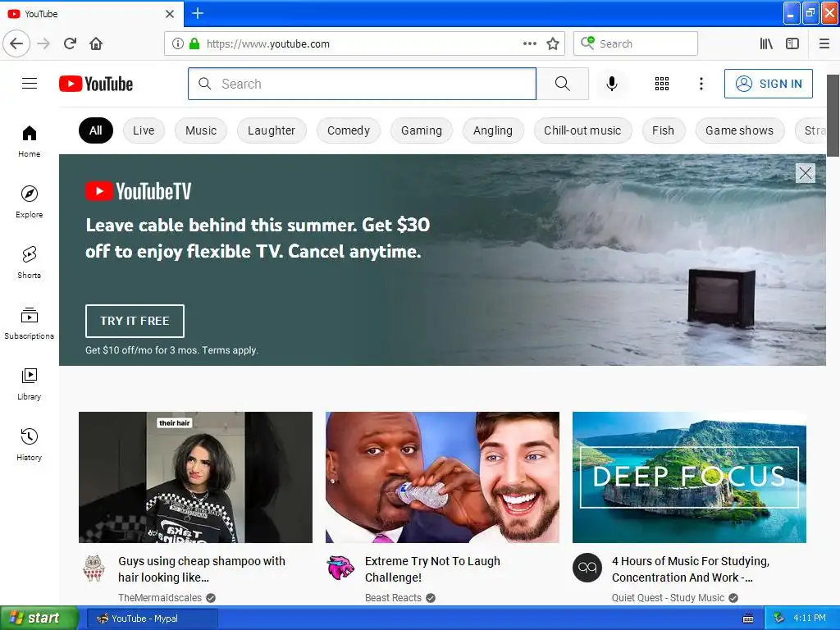Click the on-screen keyboard tray icon
Image resolution: width=840 pixels, height=630 pixels.
pos(748,619)
